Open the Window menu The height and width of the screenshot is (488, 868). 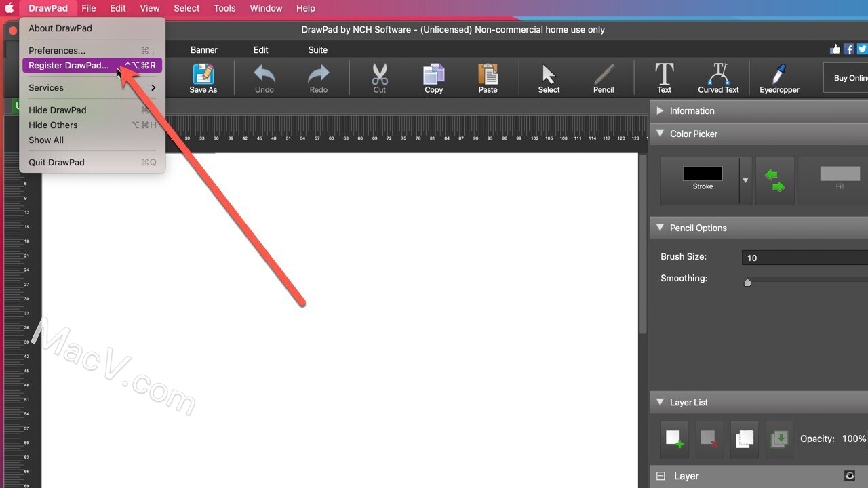266,8
